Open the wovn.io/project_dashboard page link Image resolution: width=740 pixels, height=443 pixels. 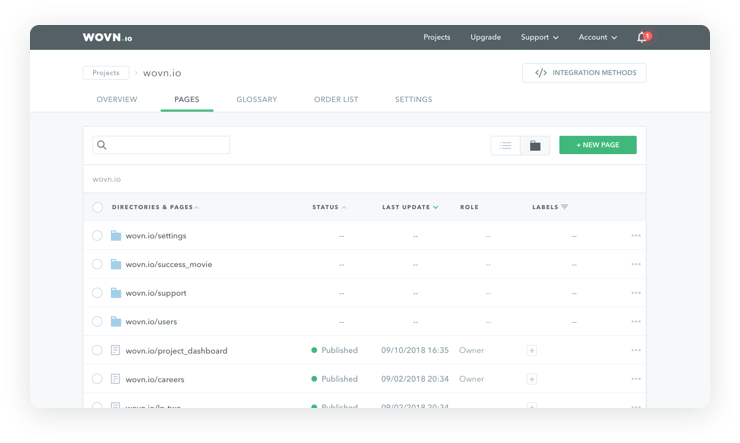[x=177, y=351]
